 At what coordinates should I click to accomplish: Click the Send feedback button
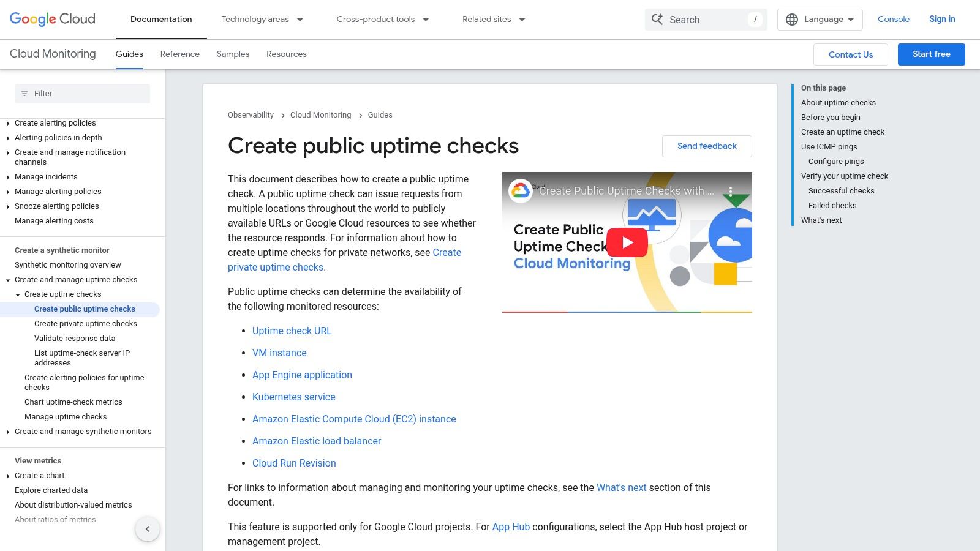point(707,146)
